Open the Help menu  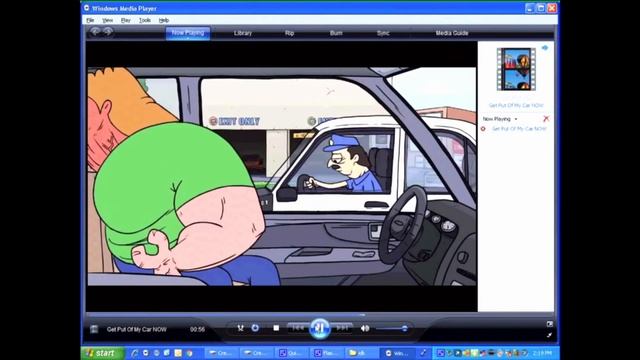pos(164,20)
